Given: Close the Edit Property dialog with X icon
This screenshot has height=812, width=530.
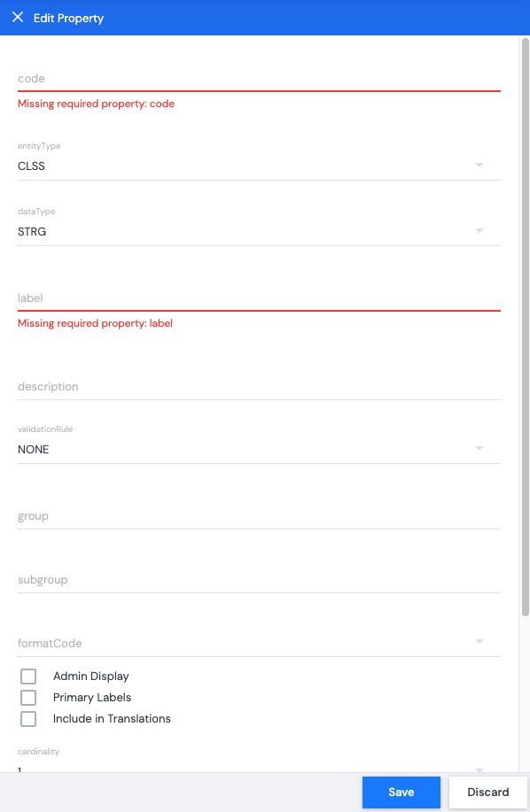Looking at the screenshot, I should 18,17.
